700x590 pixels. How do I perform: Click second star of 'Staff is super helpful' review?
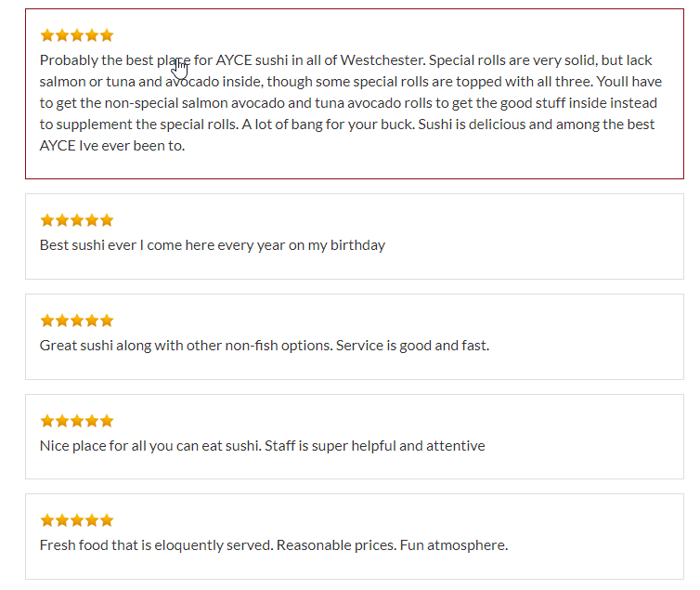click(62, 420)
